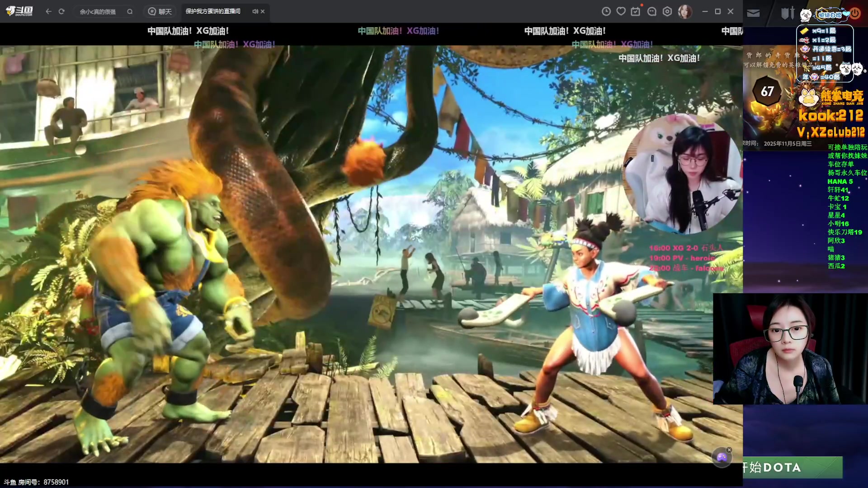
Task: Click the 小明16 list entry
Action: click(838, 224)
